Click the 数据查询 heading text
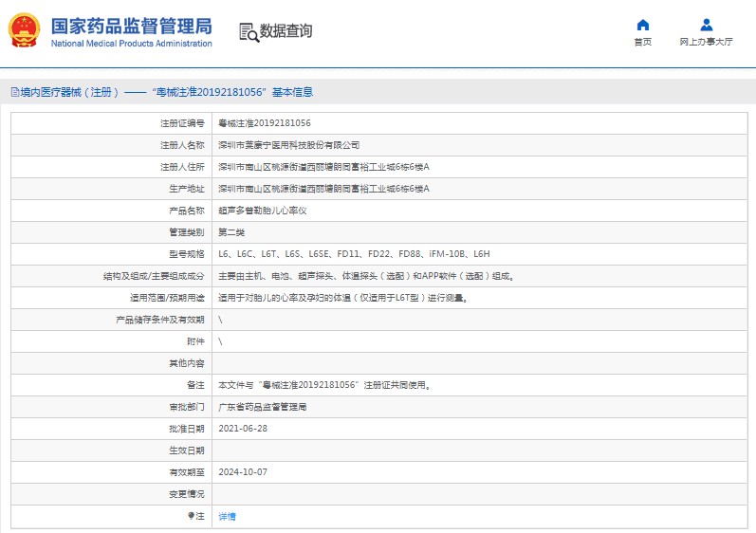Screen dimensions: 756x533 pyautogui.click(x=286, y=31)
